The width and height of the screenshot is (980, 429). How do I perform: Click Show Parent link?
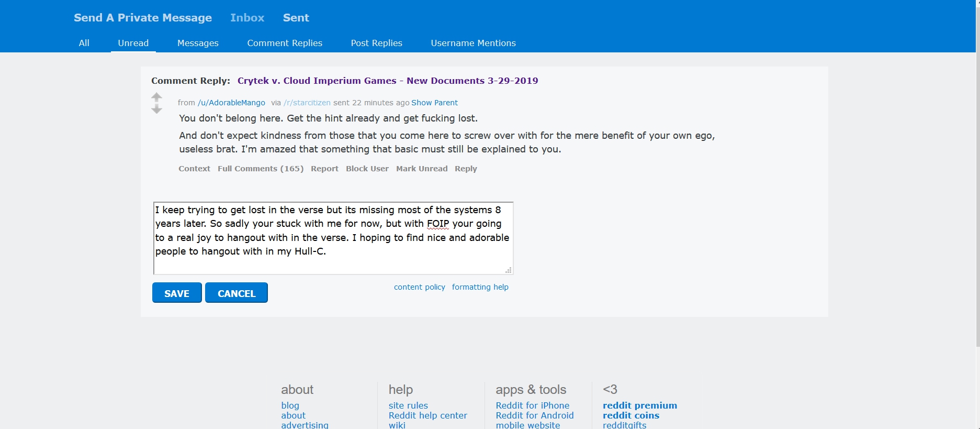pyautogui.click(x=434, y=103)
